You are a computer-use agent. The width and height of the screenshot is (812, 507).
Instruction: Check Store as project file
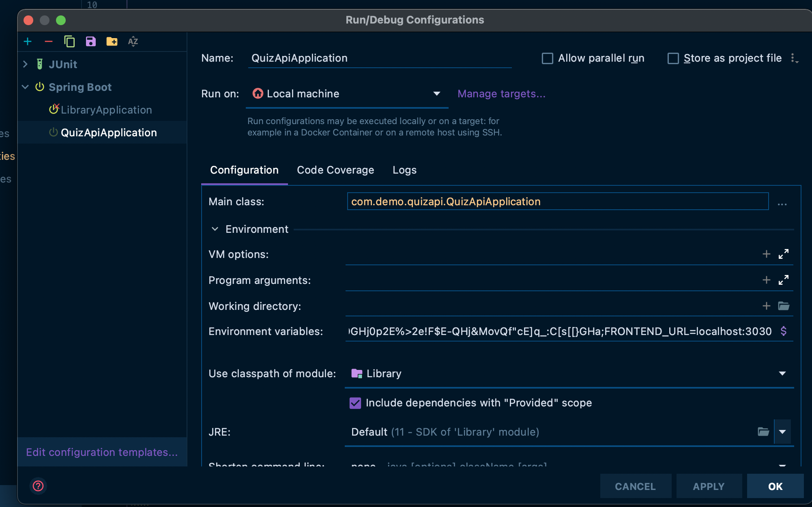click(x=673, y=58)
